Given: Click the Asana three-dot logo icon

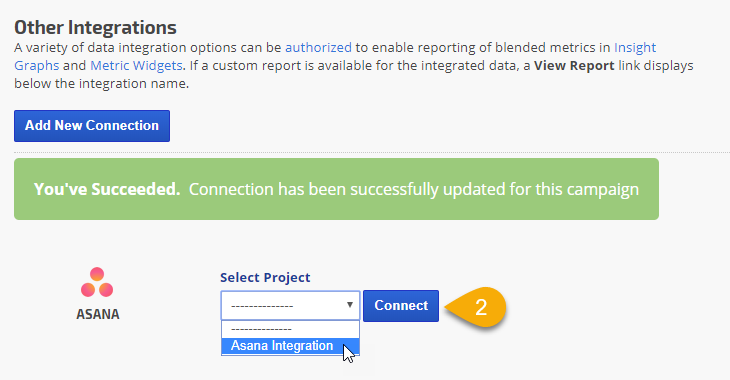Looking at the screenshot, I should pyautogui.click(x=97, y=282).
